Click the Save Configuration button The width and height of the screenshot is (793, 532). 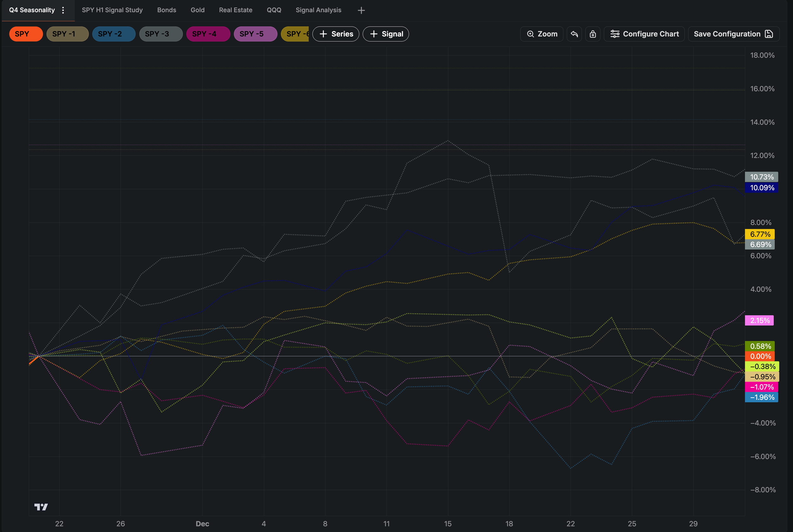[733, 34]
